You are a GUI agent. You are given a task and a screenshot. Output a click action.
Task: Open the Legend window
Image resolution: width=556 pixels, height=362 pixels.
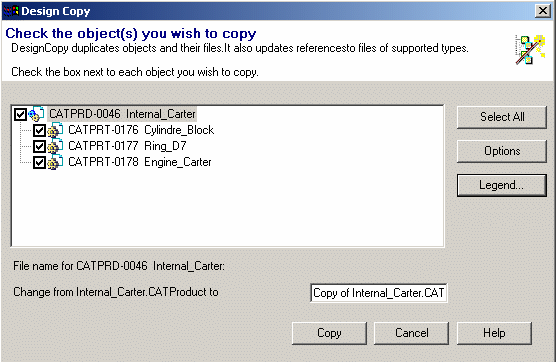coord(502,185)
